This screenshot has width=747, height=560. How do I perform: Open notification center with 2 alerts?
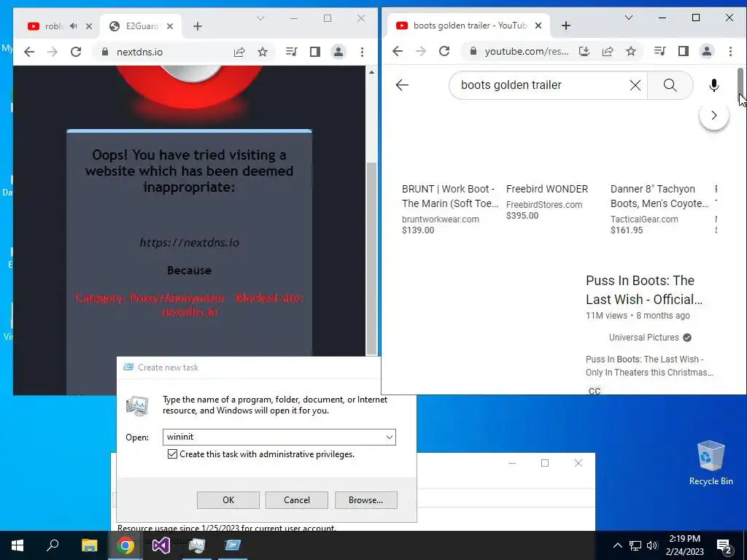pyautogui.click(x=724, y=546)
